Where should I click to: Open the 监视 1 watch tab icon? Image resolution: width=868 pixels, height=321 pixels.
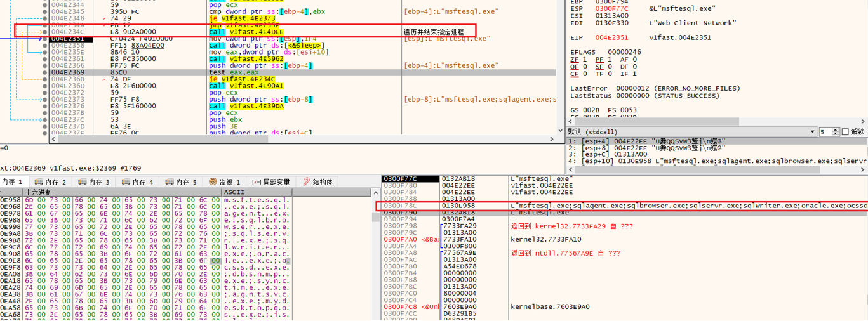[x=213, y=182]
